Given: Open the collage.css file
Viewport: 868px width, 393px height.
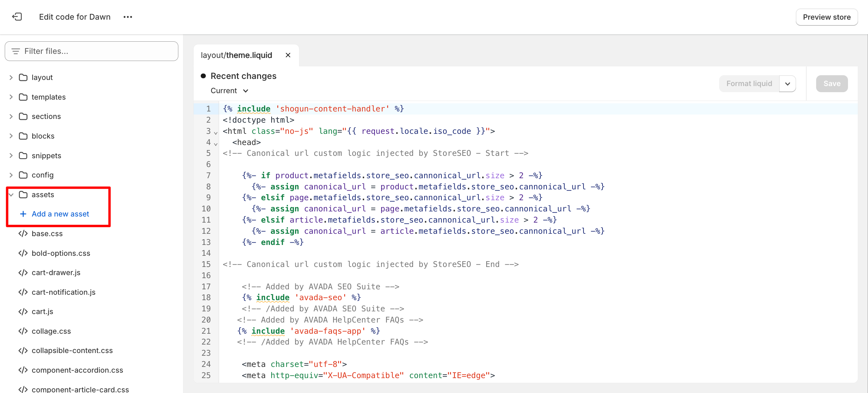Looking at the screenshot, I should [51, 331].
